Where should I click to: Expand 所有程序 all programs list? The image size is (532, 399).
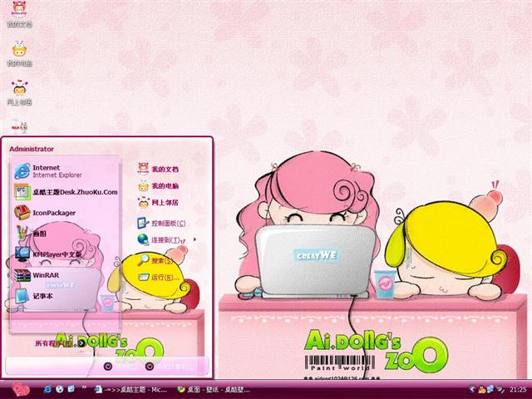[x=61, y=343]
